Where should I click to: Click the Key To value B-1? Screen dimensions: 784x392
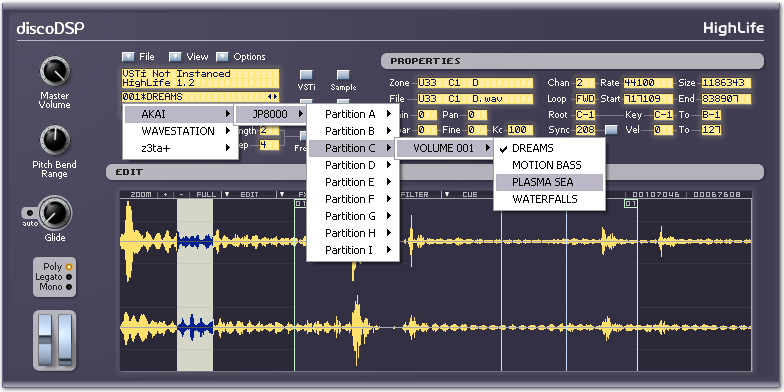click(711, 115)
